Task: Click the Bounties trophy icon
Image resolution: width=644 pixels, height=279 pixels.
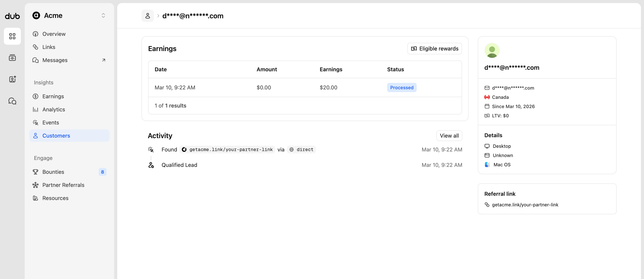Action: [x=35, y=172]
